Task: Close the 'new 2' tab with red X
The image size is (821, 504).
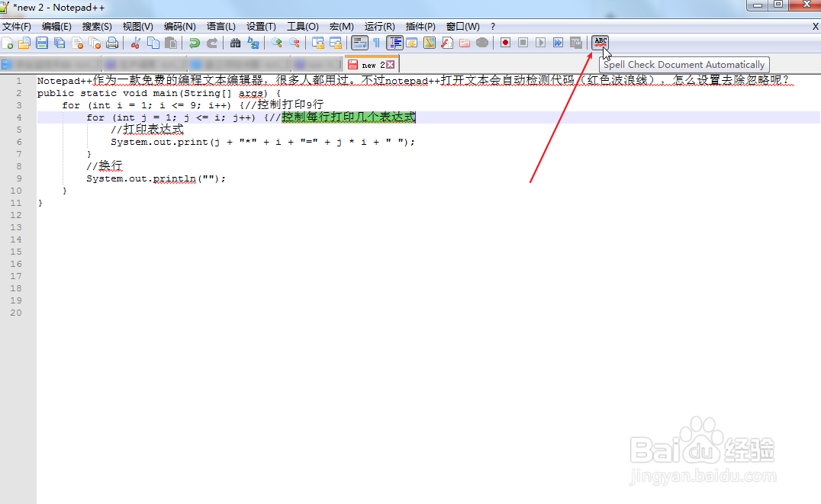Action: pyautogui.click(x=391, y=65)
